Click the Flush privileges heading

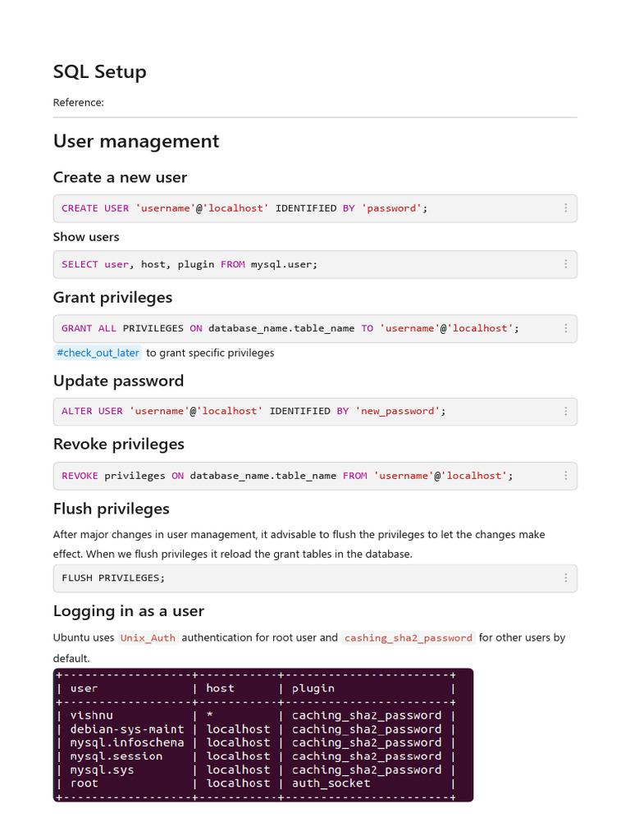[111, 509]
